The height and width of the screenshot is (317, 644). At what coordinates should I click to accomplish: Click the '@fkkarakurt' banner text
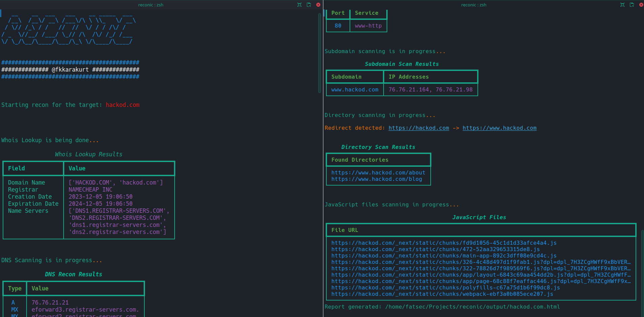(x=70, y=70)
